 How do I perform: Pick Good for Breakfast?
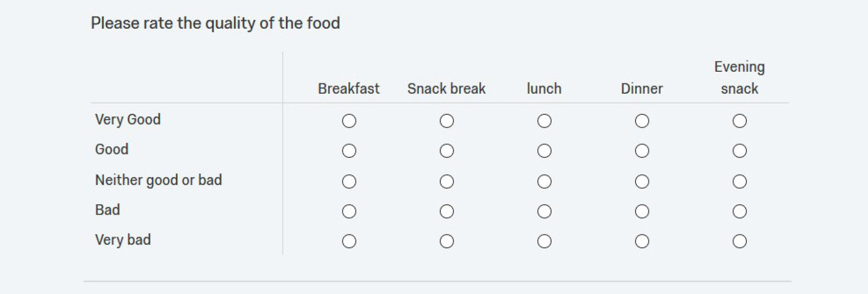(x=349, y=151)
